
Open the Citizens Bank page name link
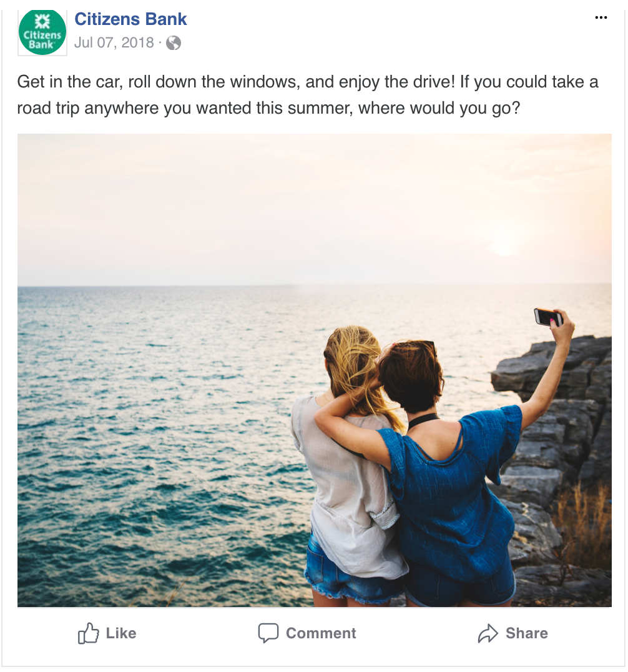(x=130, y=19)
